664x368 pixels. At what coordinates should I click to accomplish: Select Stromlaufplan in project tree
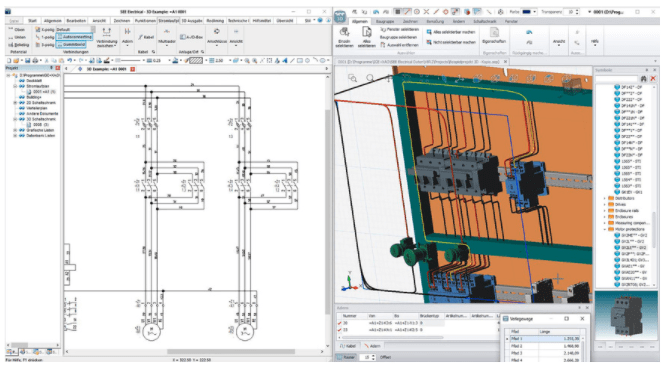38,86
